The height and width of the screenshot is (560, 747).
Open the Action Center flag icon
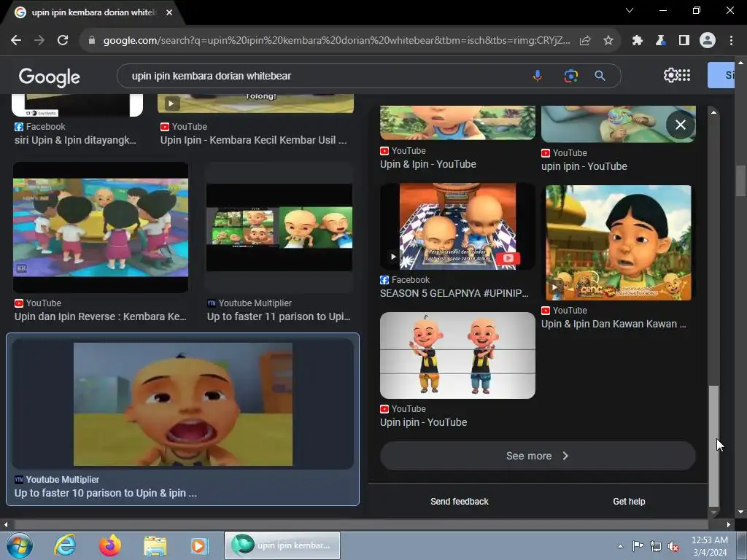[638, 546]
